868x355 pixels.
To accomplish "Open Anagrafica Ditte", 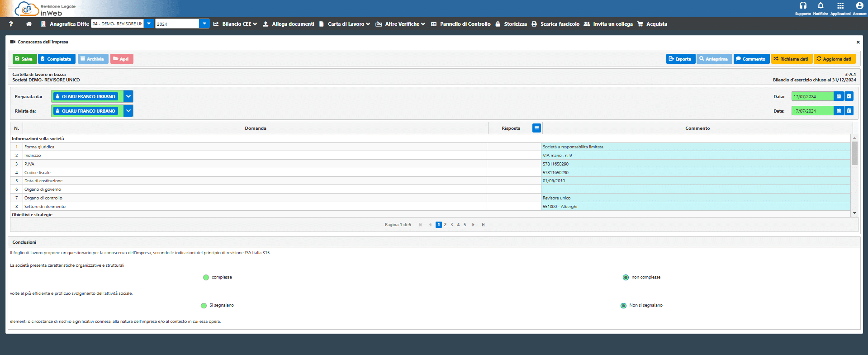I will [x=65, y=24].
